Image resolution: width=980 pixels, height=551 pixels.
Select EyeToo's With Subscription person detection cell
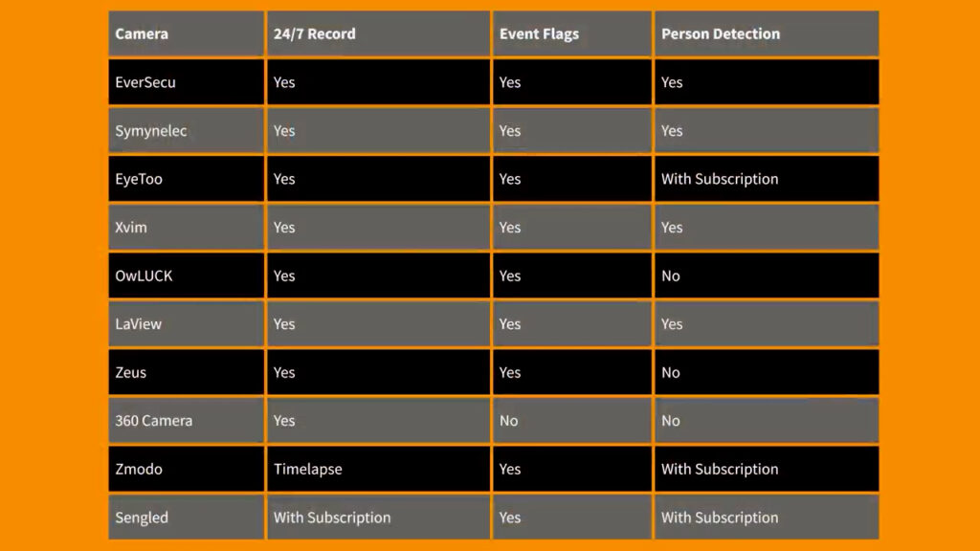click(720, 179)
